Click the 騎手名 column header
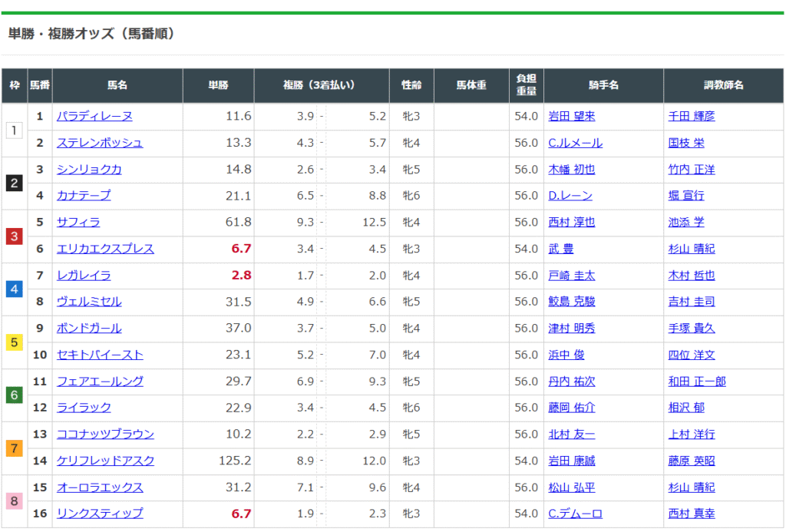 (x=603, y=86)
